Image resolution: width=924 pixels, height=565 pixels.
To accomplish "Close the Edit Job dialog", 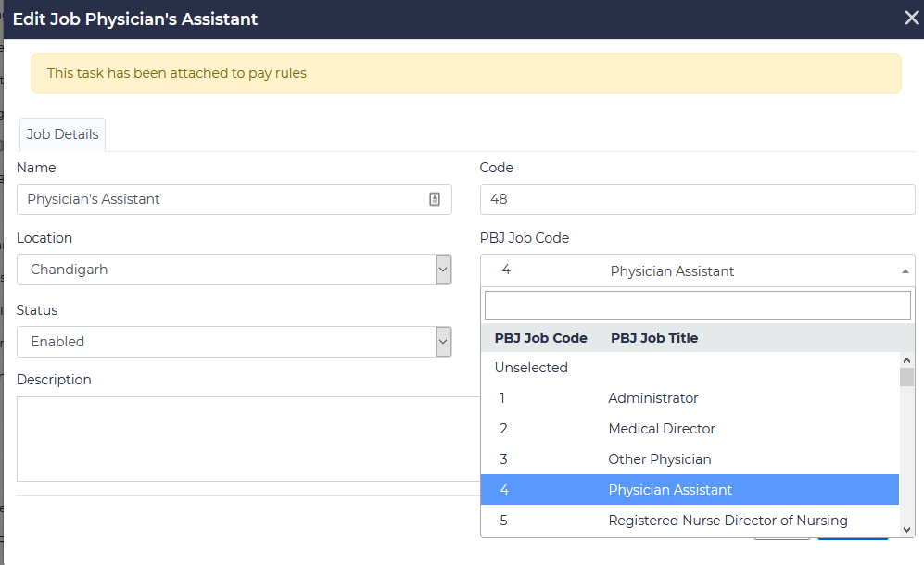I will point(911,19).
